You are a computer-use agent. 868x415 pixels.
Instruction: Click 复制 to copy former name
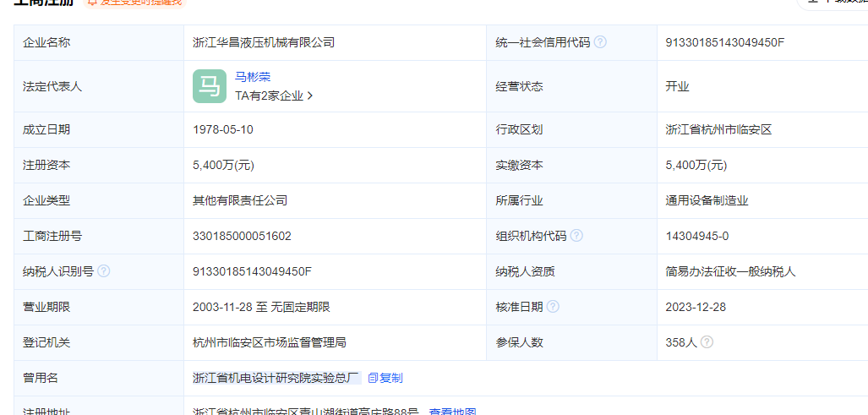click(390, 379)
